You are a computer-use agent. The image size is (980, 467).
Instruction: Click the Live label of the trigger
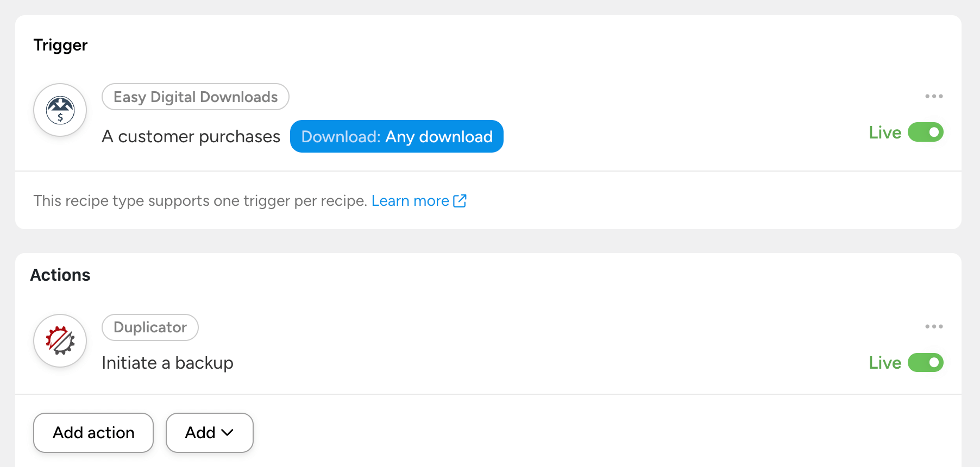pyautogui.click(x=884, y=132)
